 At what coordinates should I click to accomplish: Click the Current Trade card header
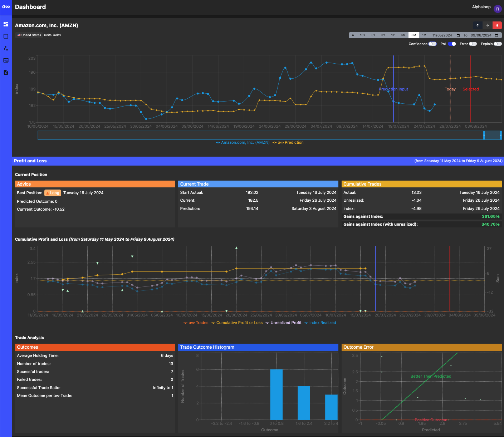(x=258, y=184)
